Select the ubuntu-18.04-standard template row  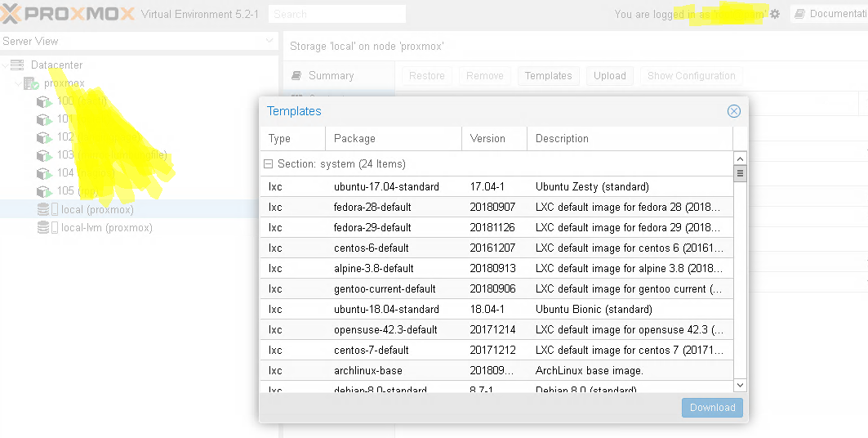point(496,309)
